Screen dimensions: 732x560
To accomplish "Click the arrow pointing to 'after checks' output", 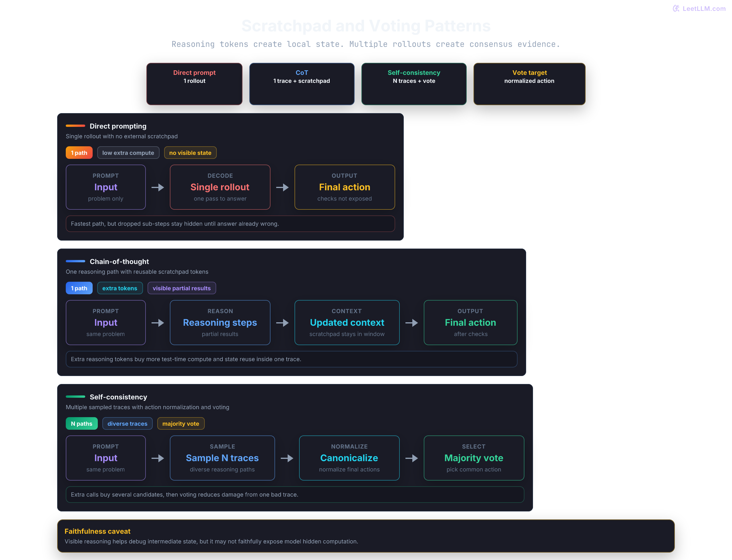I will click(x=412, y=323).
